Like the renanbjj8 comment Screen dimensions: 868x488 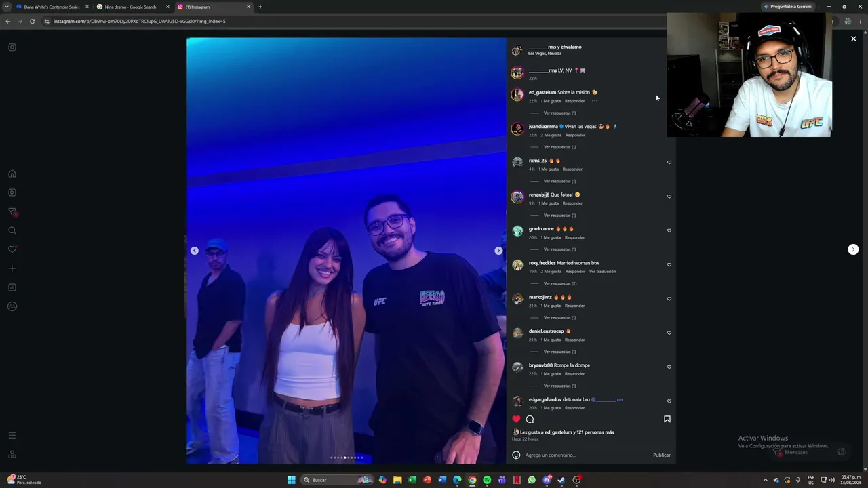pos(669,197)
